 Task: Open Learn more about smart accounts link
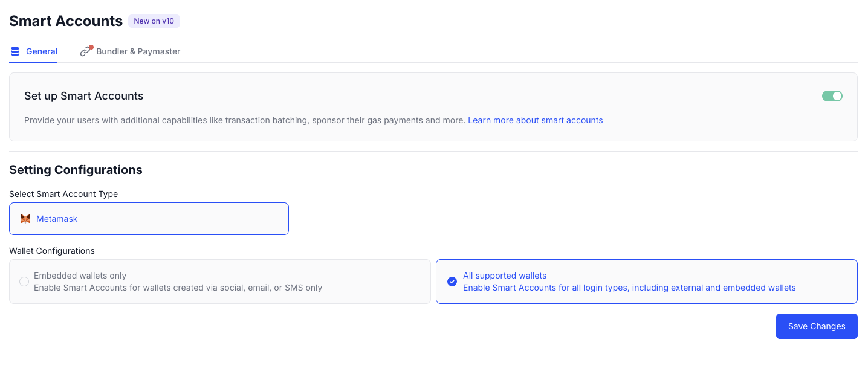pos(535,120)
